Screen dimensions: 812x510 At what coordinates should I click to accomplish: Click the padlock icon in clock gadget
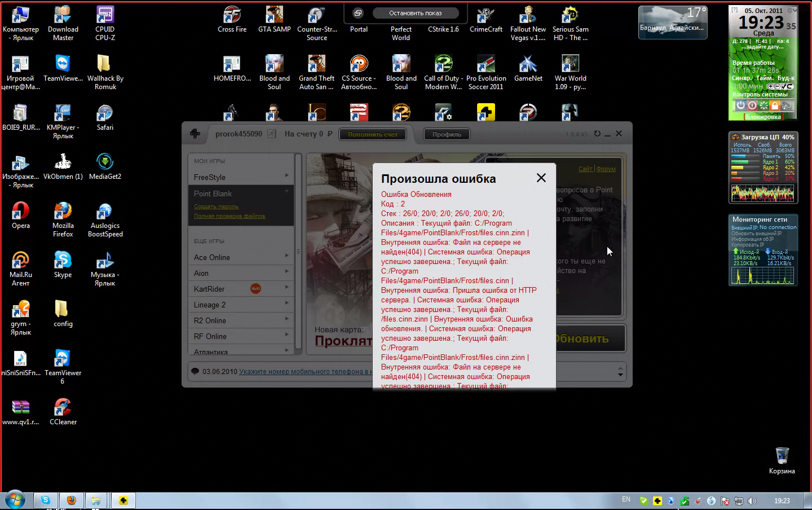[775, 105]
